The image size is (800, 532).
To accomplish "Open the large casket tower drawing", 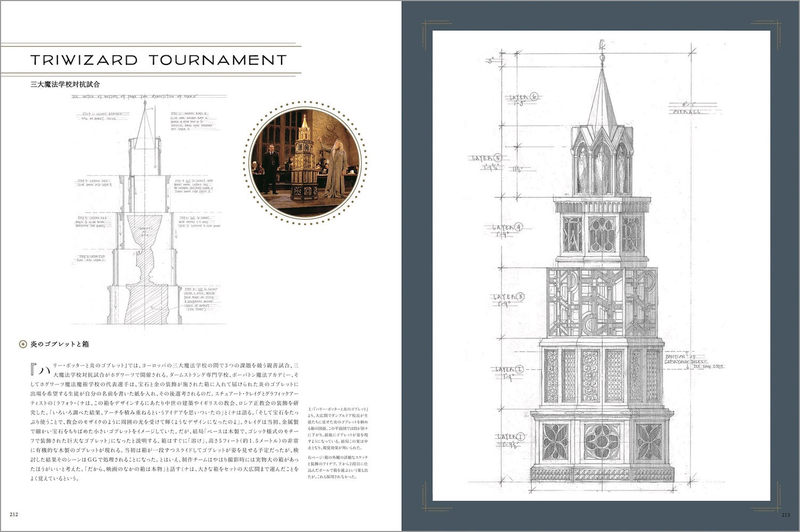I will pyautogui.click(x=601, y=266).
